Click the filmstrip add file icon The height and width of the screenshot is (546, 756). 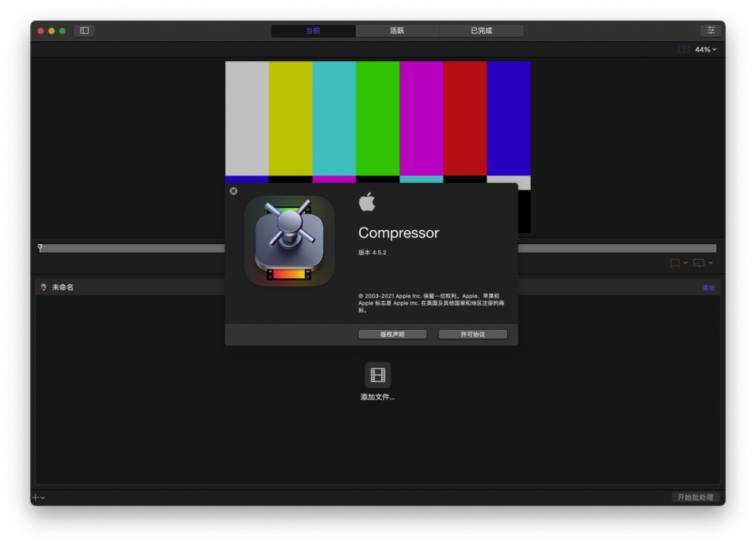tap(377, 375)
